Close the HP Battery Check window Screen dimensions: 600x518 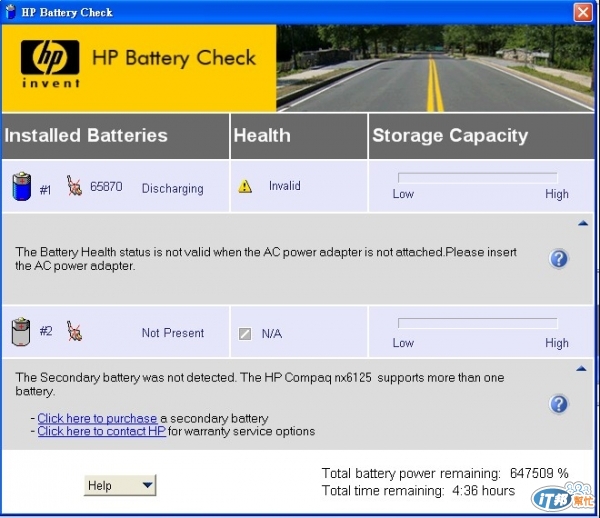click(583, 12)
